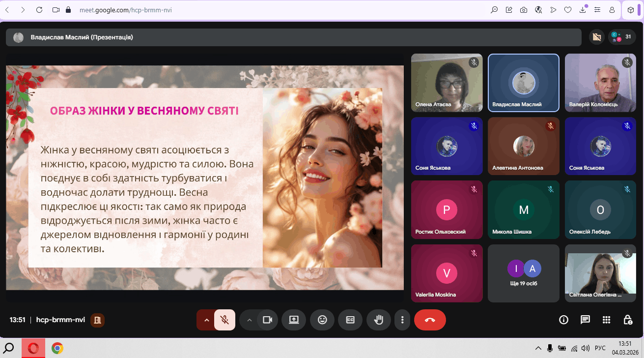
Task: Raise your hand in the meeting
Action: 378,320
